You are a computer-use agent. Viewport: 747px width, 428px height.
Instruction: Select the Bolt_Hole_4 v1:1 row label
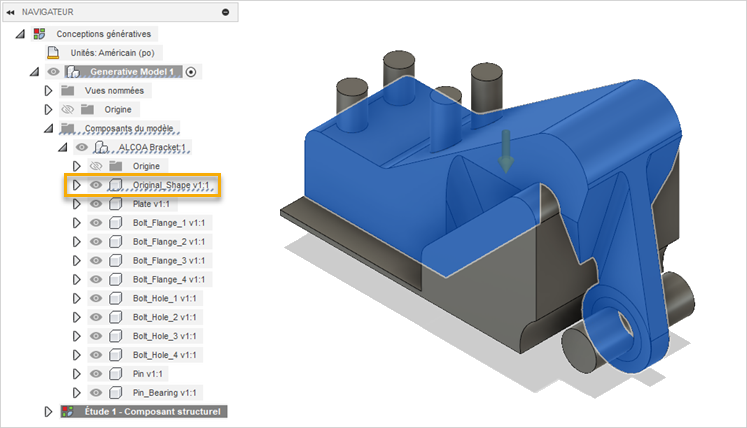164,355
